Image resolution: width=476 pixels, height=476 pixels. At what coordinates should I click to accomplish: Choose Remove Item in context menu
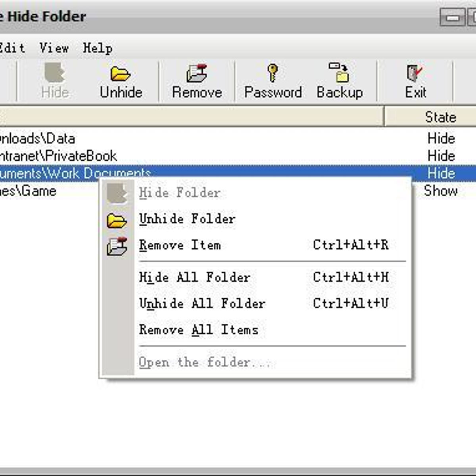pos(180,245)
